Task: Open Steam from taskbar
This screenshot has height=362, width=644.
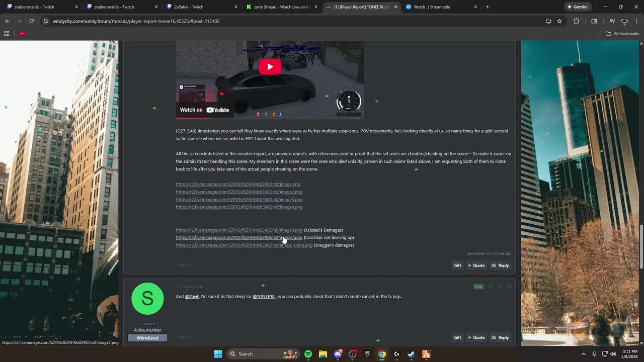Action: point(411,354)
